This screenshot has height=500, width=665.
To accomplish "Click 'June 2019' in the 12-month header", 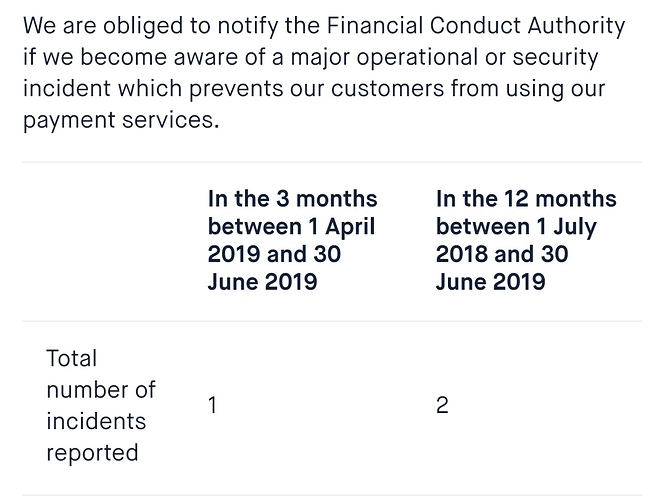I will pos(490,282).
